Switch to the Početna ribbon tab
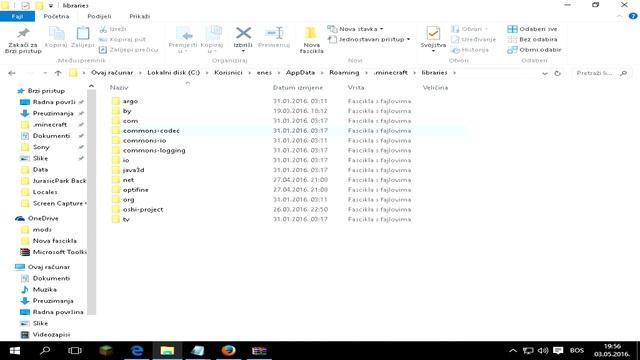The width and height of the screenshot is (640, 360). point(56,16)
